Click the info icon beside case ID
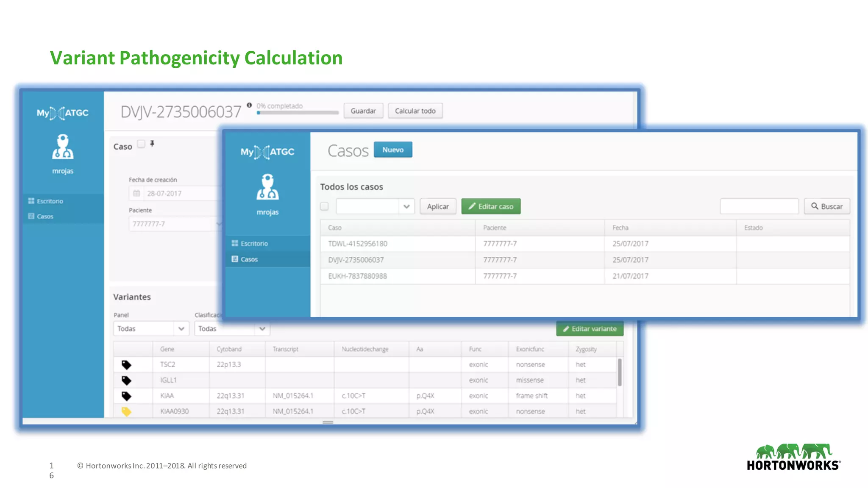The width and height of the screenshot is (868, 488). click(x=249, y=105)
